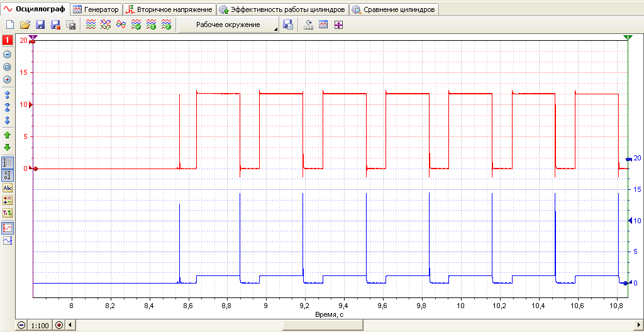Click the blue marker at 20 on right axis
This screenshot has height=332, width=644.
point(628,159)
